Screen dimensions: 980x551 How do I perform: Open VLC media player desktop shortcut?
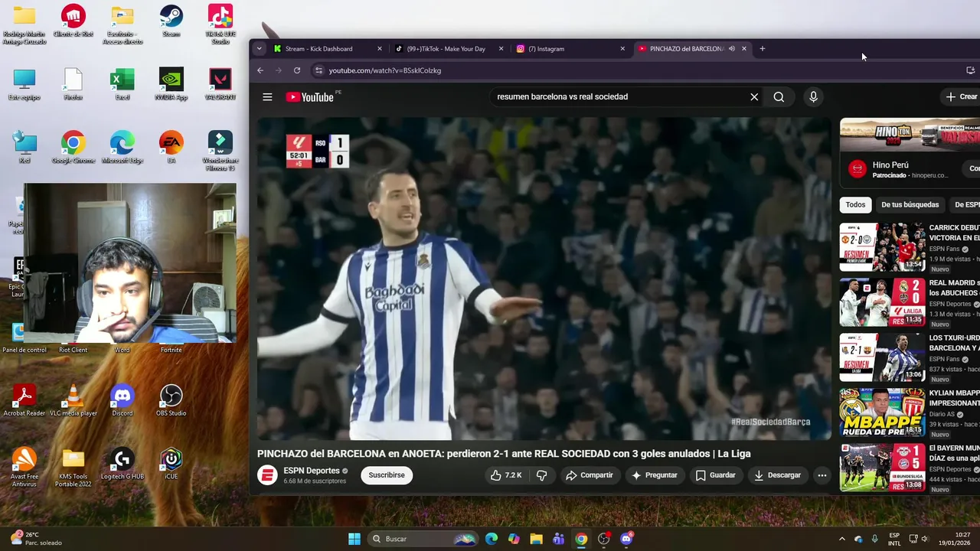73,401
